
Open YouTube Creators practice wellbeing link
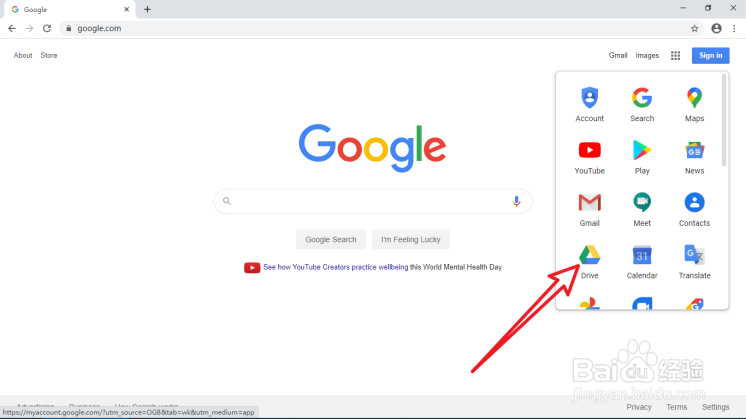(335, 267)
